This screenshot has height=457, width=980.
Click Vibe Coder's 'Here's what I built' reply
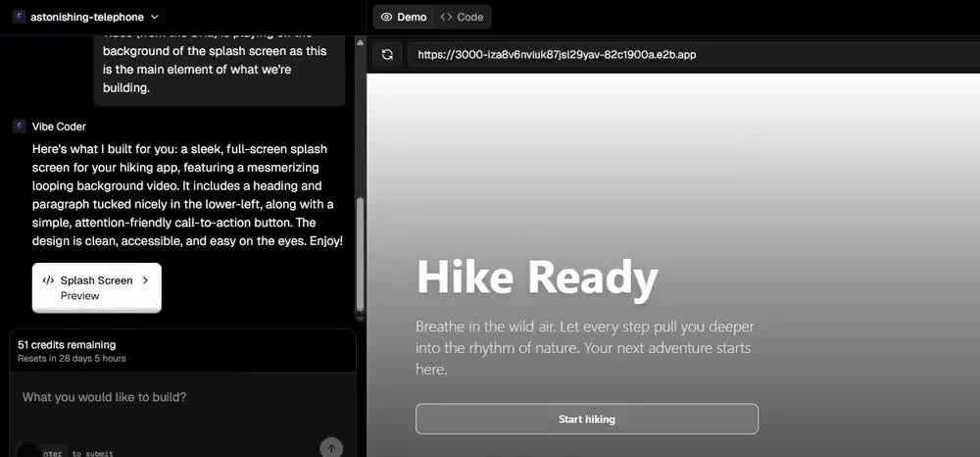click(x=187, y=195)
